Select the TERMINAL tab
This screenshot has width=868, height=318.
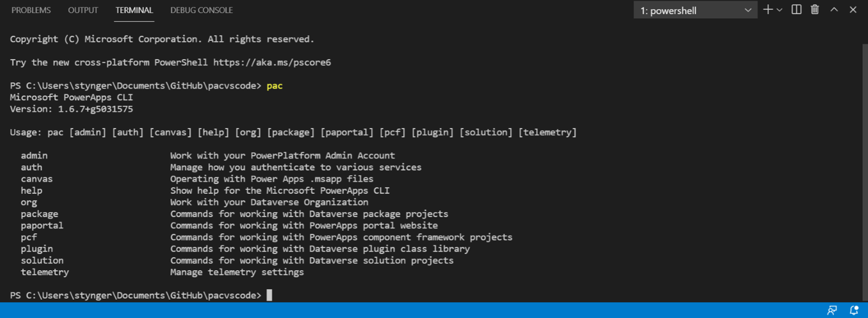134,10
